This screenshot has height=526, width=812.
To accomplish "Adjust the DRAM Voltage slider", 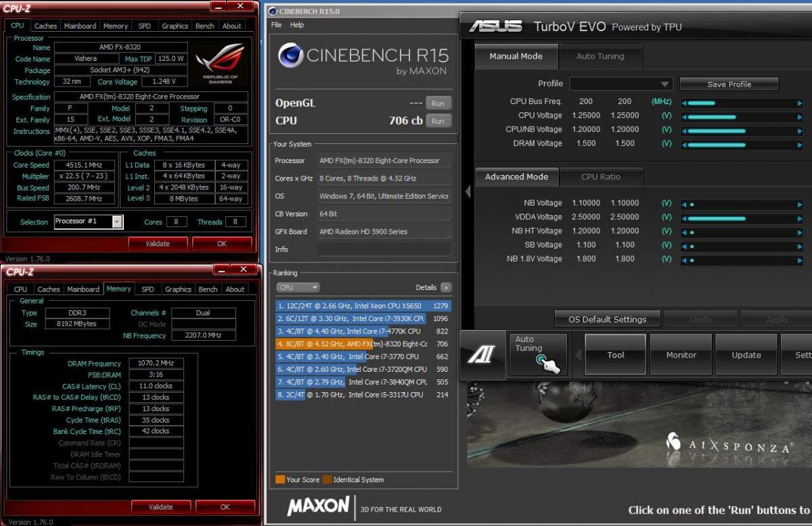I will 742,144.
